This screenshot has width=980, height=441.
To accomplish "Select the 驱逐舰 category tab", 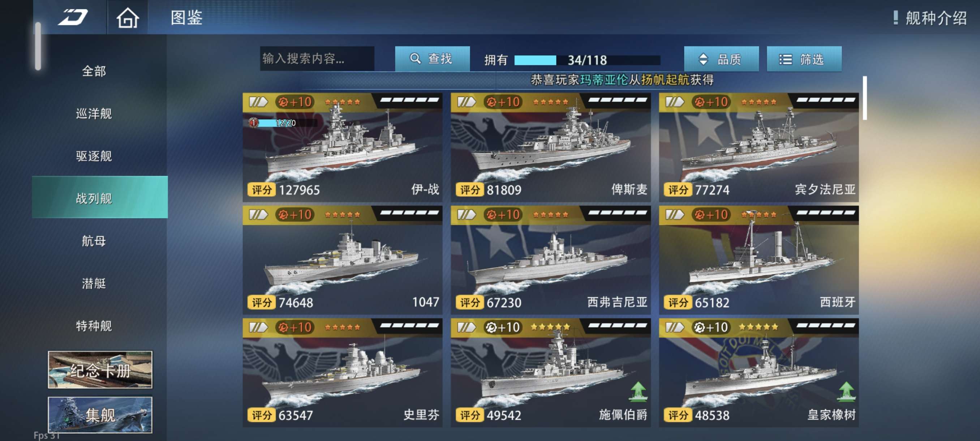I will click(94, 156).
